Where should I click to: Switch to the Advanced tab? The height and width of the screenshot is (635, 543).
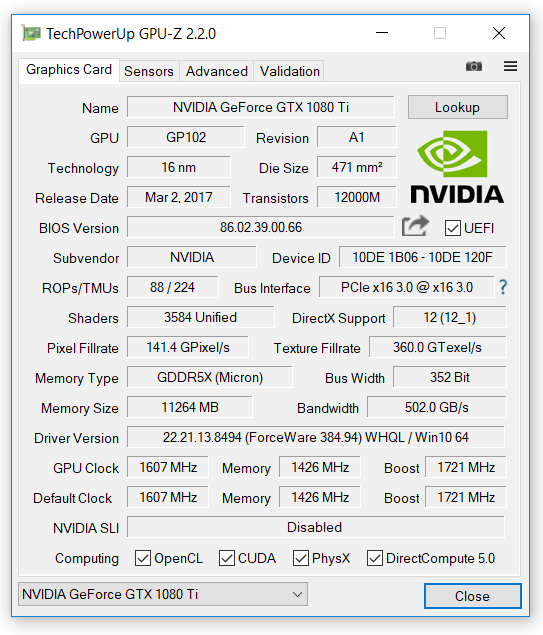(217, 71)
